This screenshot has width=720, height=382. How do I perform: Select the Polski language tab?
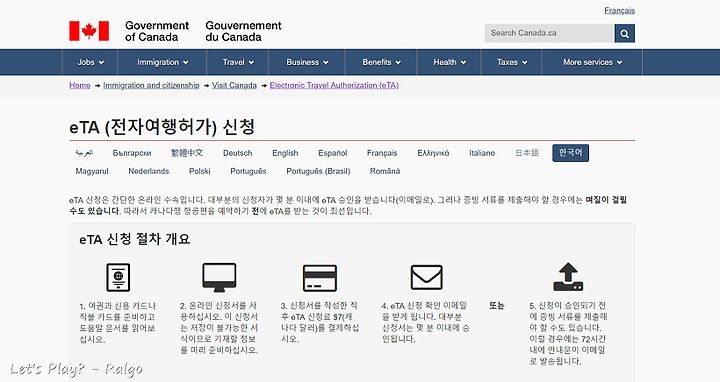[x=200, y=171]
